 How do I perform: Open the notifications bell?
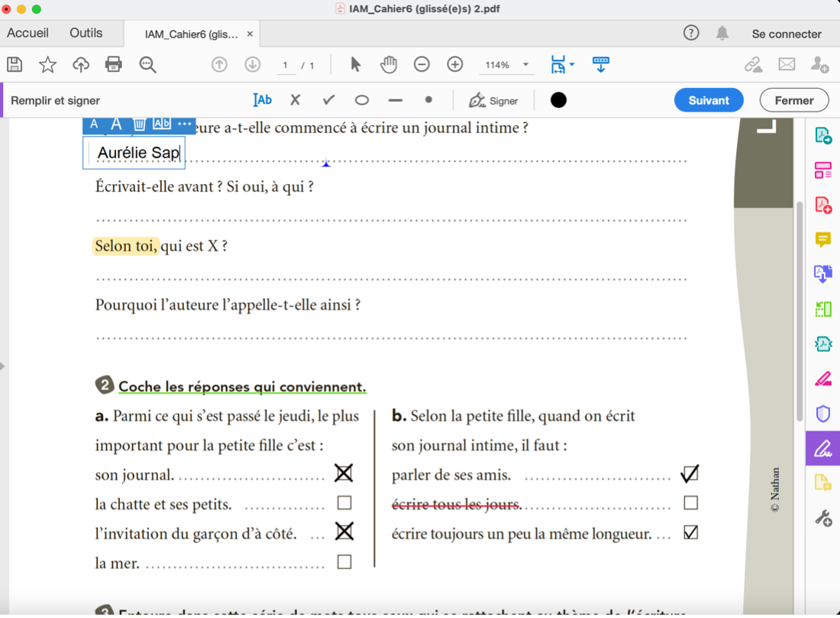pyautogui.click(x=722, y=34)
